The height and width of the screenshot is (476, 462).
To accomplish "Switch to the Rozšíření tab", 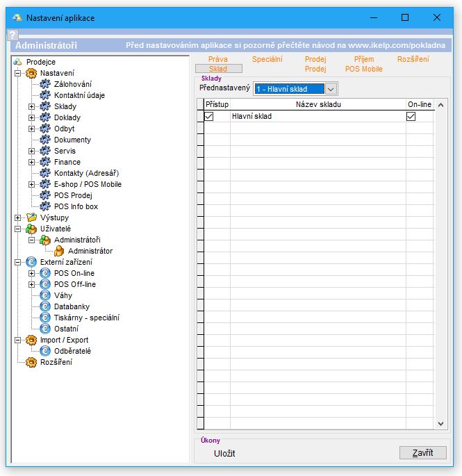I will click(x=413, y=59).
